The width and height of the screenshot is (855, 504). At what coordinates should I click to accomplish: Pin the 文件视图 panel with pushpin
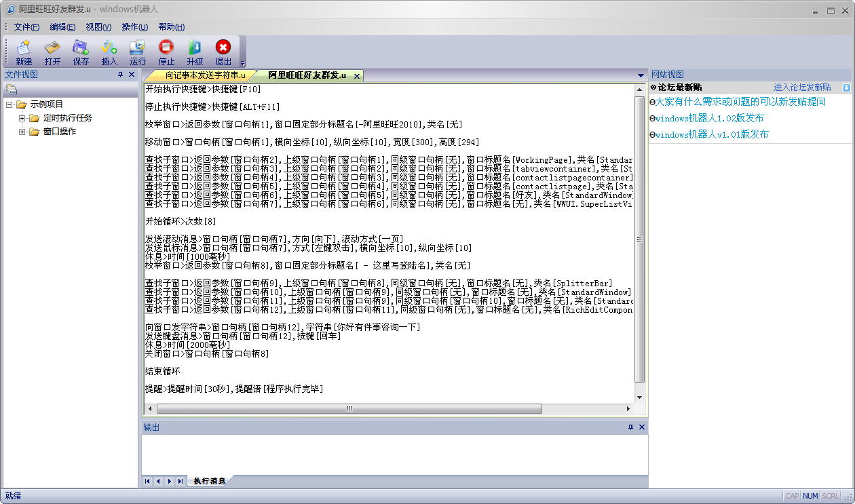[120, 75]
